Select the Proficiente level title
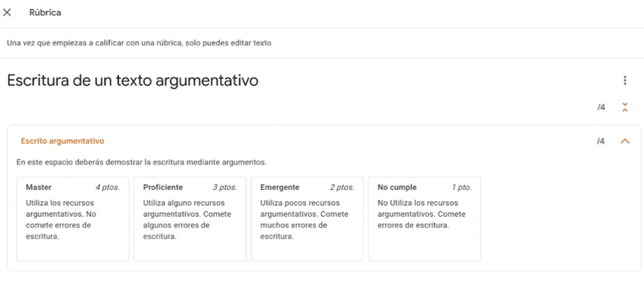The height and width of the screenshot is (300, 644). [163, 187]
